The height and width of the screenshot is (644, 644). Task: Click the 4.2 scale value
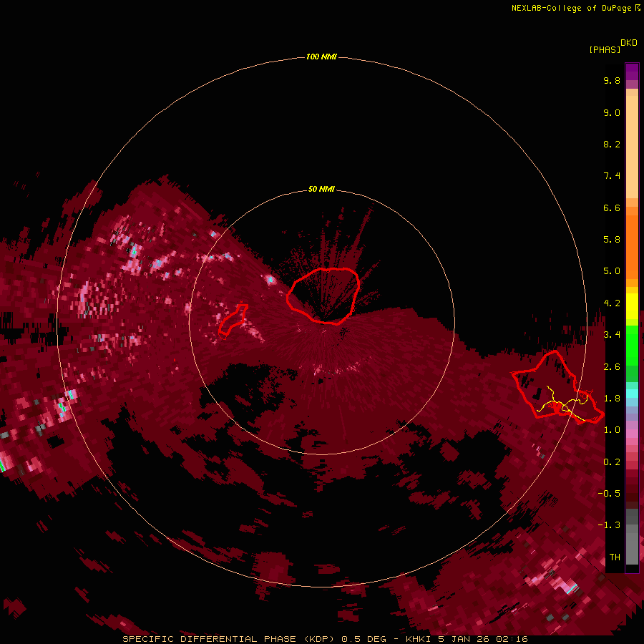612,303
